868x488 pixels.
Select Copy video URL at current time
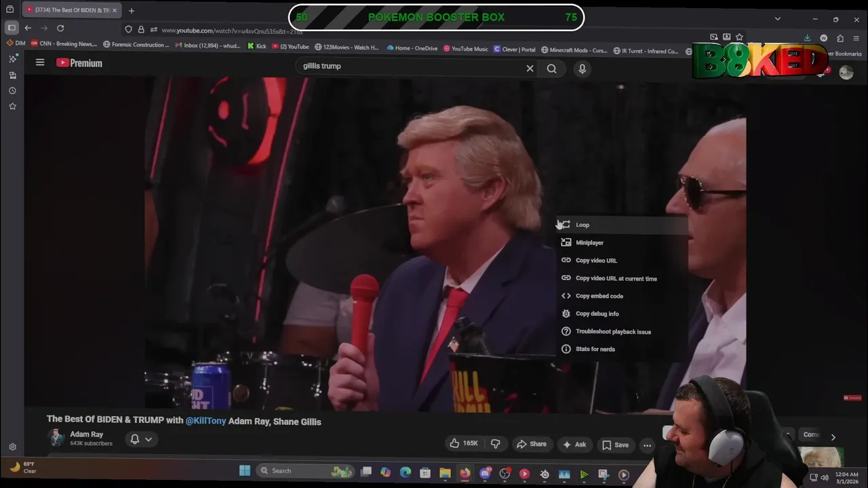[x=623, y=279]
